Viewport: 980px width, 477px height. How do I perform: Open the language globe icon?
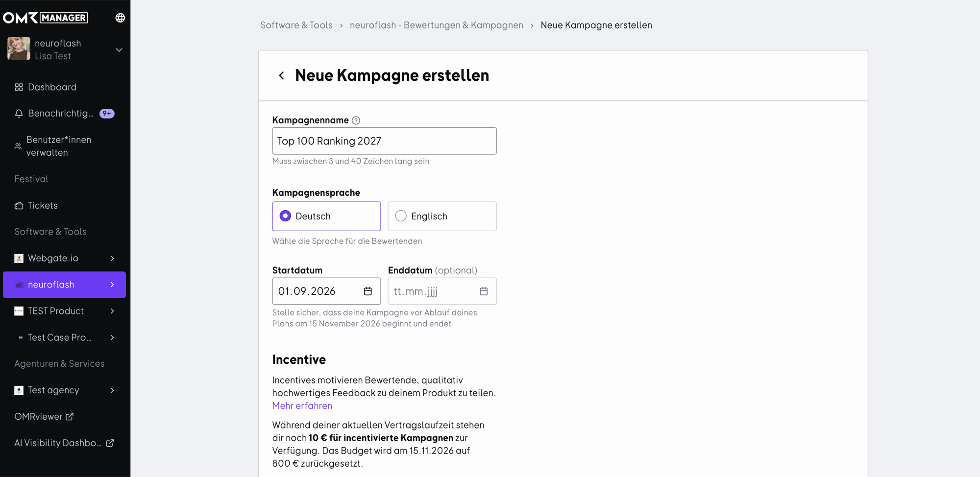tap(120, 18)
